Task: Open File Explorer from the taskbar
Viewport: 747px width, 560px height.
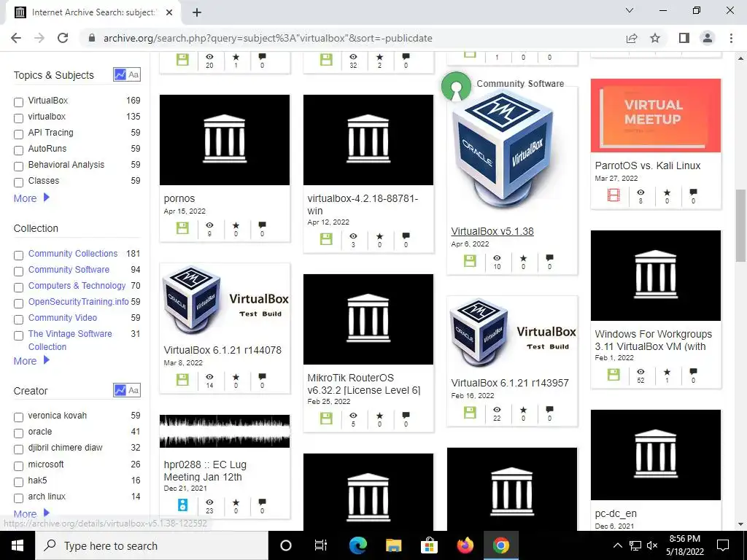Action: tap(393, 545)
